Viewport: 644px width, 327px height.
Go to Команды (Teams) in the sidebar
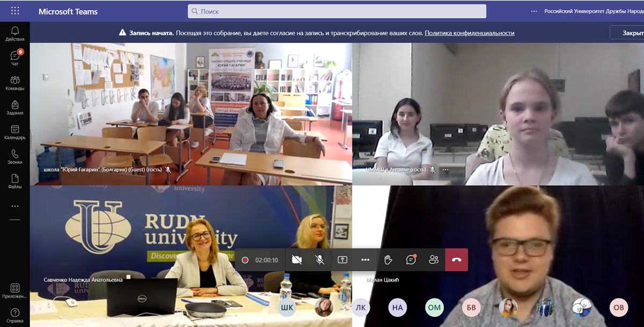(15, 83)
